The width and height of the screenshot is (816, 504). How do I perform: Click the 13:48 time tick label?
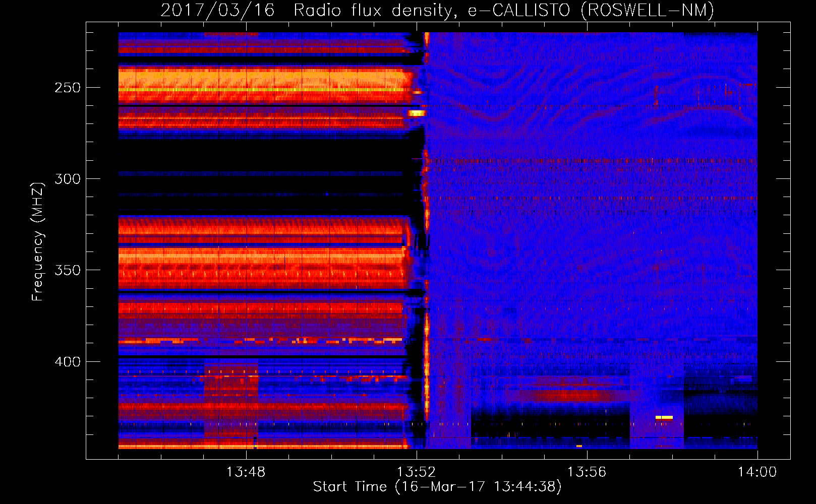pyautogui.click(x=246, y=472)
